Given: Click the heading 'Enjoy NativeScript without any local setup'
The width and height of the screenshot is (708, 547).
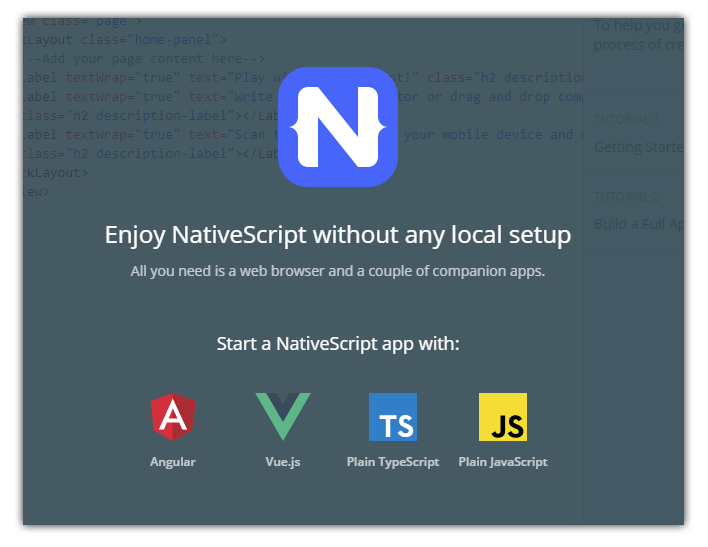Looking at the screenshot, I should tap(338, 235).
